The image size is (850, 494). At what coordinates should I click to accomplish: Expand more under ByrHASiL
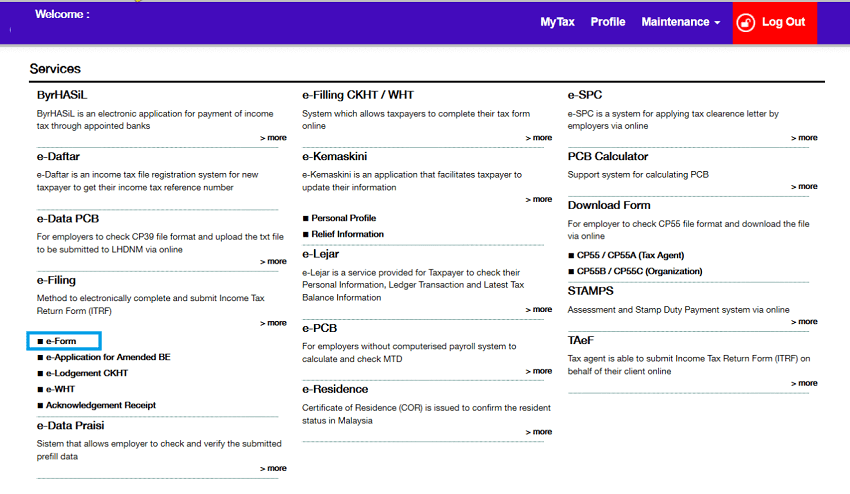point(273,138)
